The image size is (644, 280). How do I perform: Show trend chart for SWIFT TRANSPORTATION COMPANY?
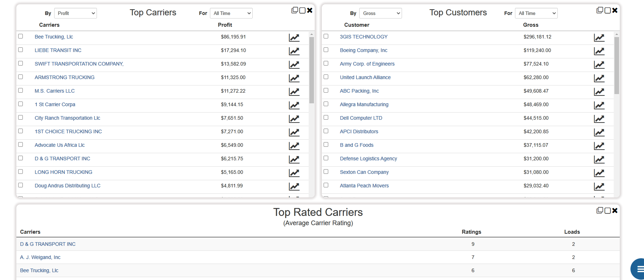pos(294,64)
